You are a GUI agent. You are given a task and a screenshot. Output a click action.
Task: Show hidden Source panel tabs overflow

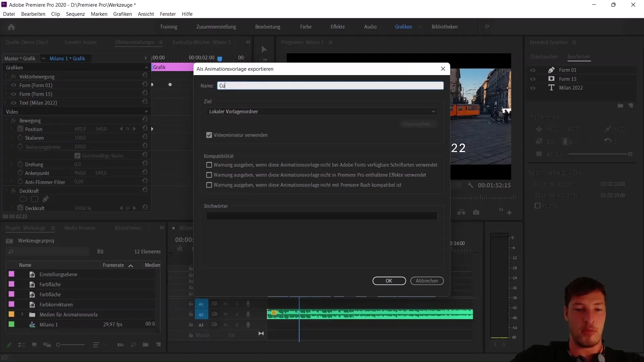click(x=248, y=42)
